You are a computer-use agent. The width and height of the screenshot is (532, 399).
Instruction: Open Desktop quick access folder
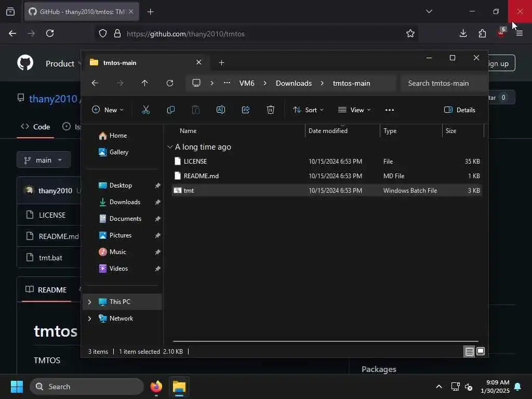[121, 185]
